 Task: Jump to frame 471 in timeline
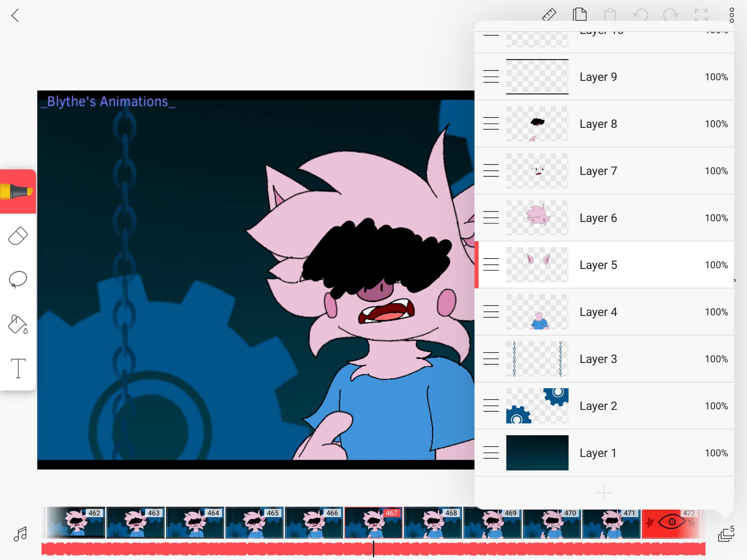(611, 522)
